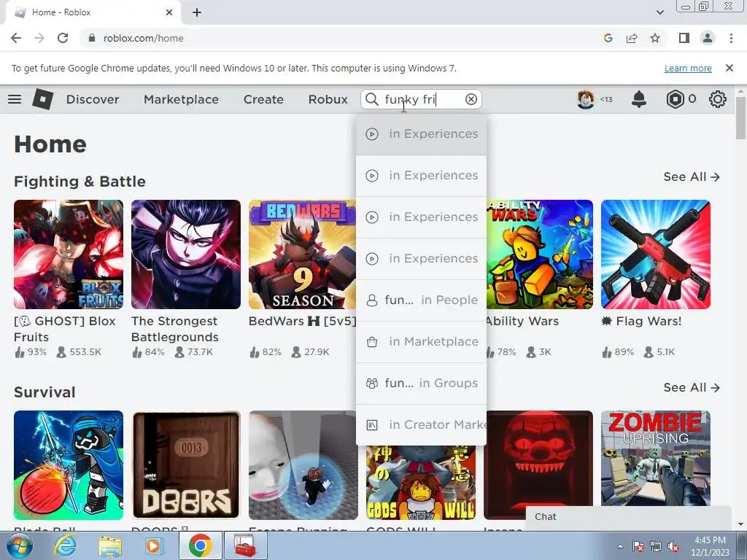The width and height of the screenshot is (747, 560).
Task: Select the 'in Groups' search suggestion
Action: tap(421, 383)
